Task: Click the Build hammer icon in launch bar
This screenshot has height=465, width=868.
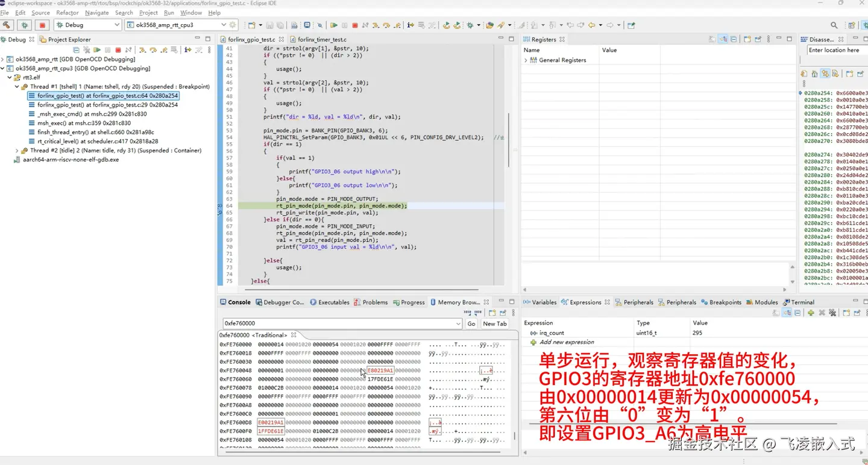Action: 7,25
